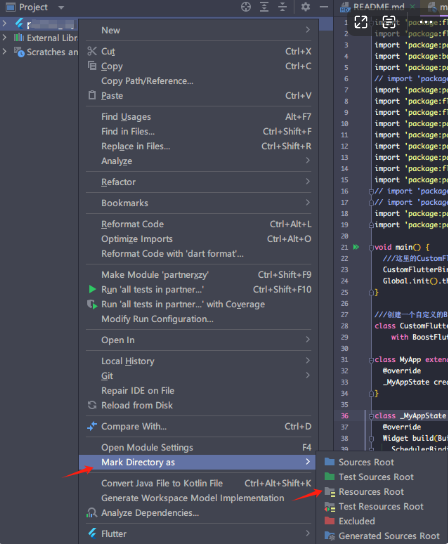Open the Bookmarks submenu
The width and height of the screenshot is (448, 544).
click(x=198, y=203)
